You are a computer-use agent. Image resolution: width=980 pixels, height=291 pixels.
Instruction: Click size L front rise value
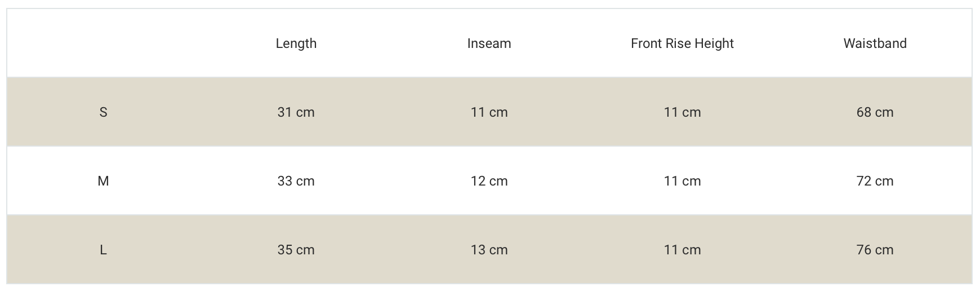pyautogui.click(x=682, y=250)
